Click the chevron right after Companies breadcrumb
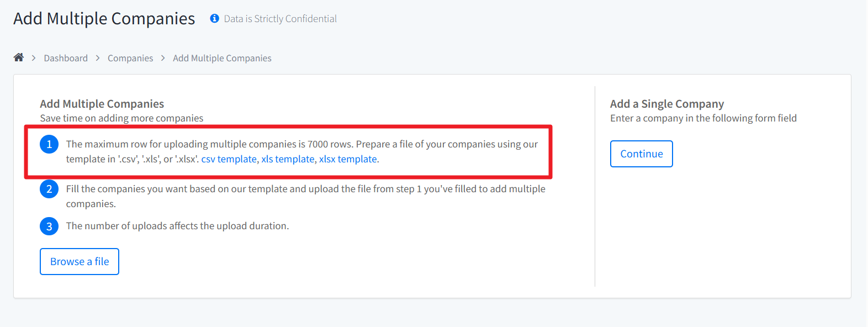Image resolution: width=868 pixels, height=327 pixels. [x=163, y=58]
